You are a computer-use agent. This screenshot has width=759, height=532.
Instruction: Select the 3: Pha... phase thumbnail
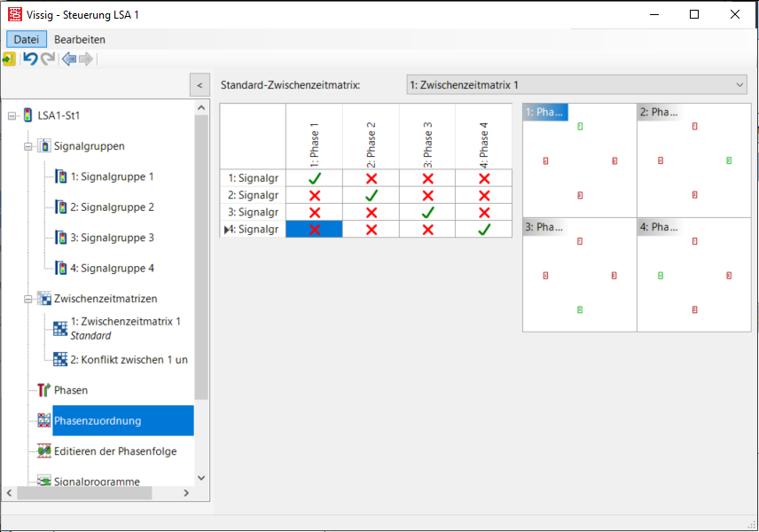[x=579, y=275]
